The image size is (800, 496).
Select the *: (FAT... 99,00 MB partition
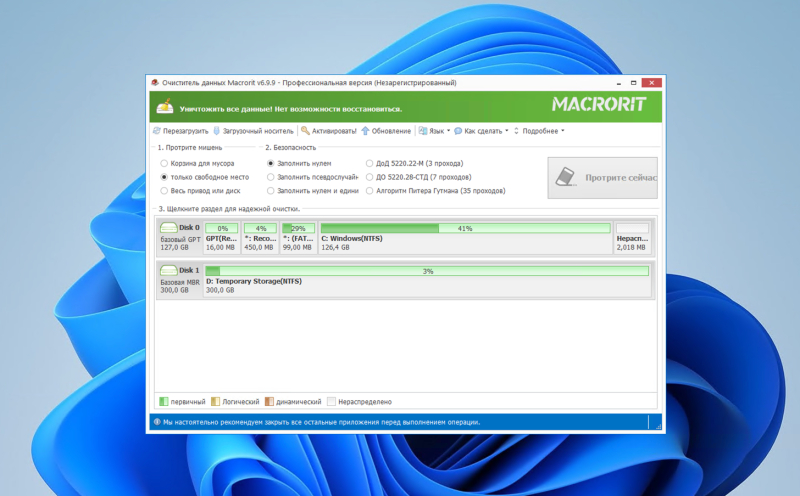pyautogui.click(x=298, y=238)
